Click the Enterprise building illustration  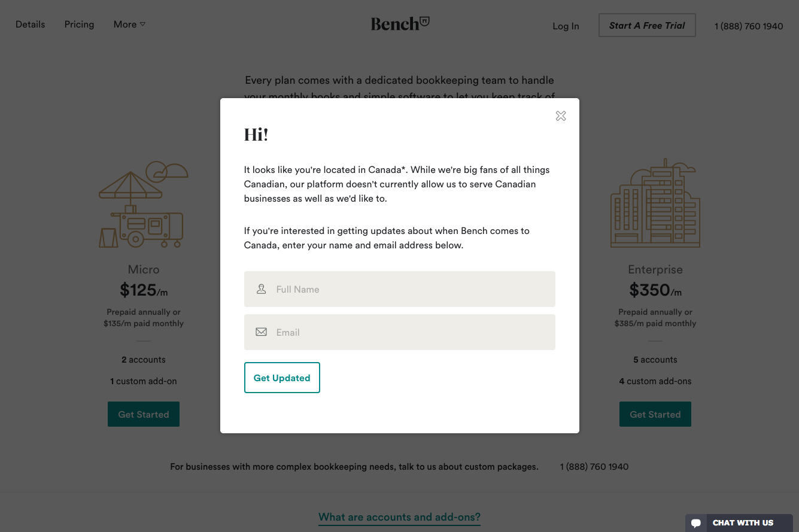click(655, 204)
